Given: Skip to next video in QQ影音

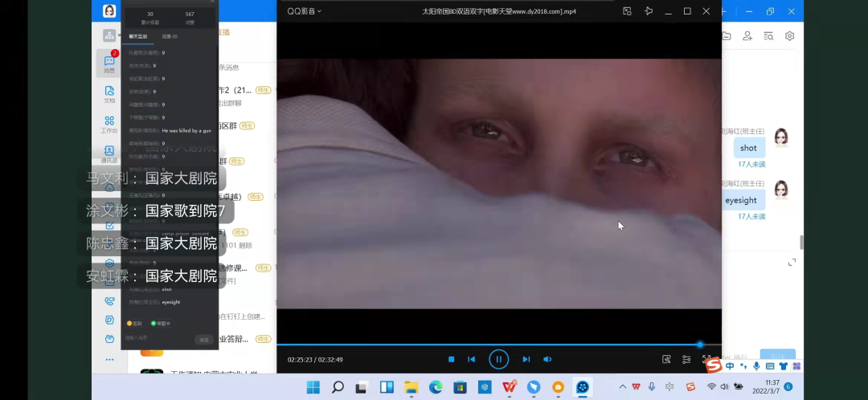Looking at the screenshot, I should click(526, 360).
